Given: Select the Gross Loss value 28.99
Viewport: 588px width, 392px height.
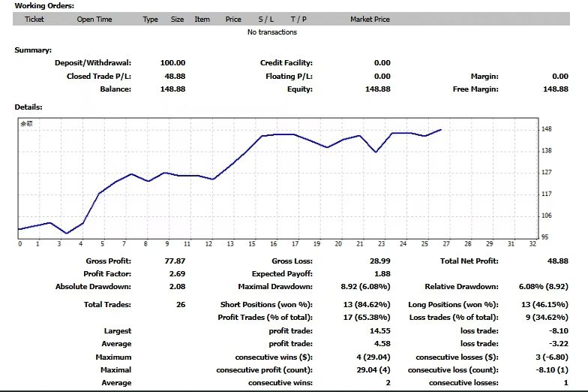Looking at the screenshot, I should pyautogui.click(x=380, y=261).
